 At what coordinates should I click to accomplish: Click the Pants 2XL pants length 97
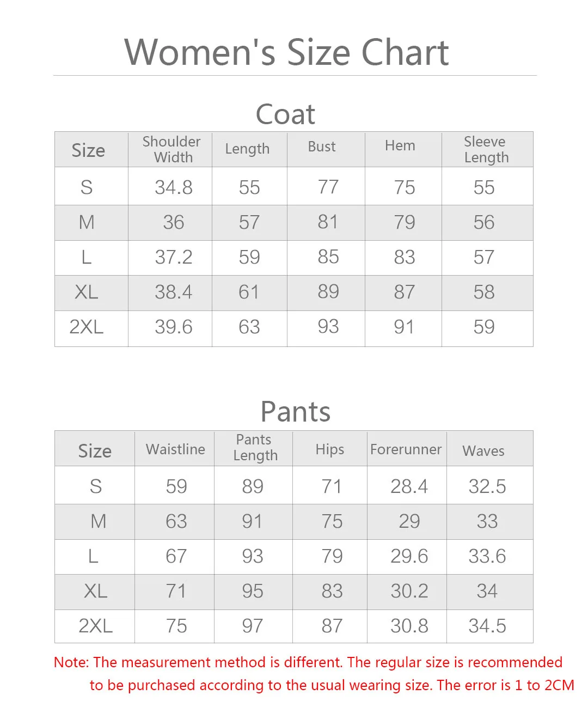[x=253, y=626]
